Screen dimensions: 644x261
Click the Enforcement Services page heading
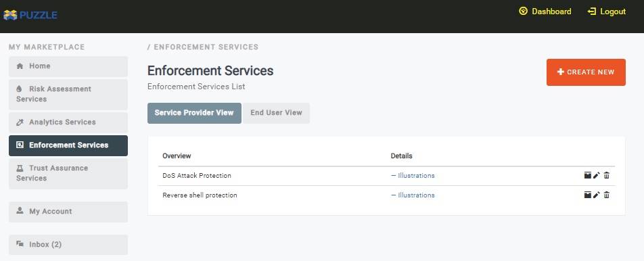point(210,70)
